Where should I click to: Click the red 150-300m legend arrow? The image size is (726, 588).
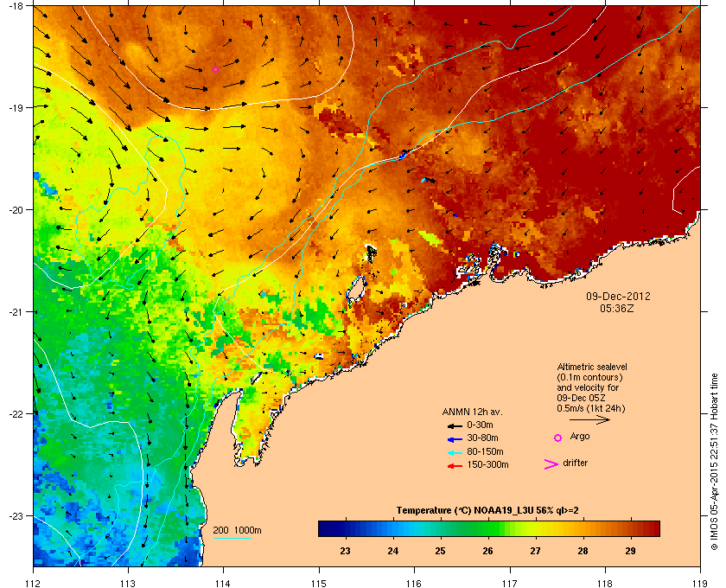point(455,466)
